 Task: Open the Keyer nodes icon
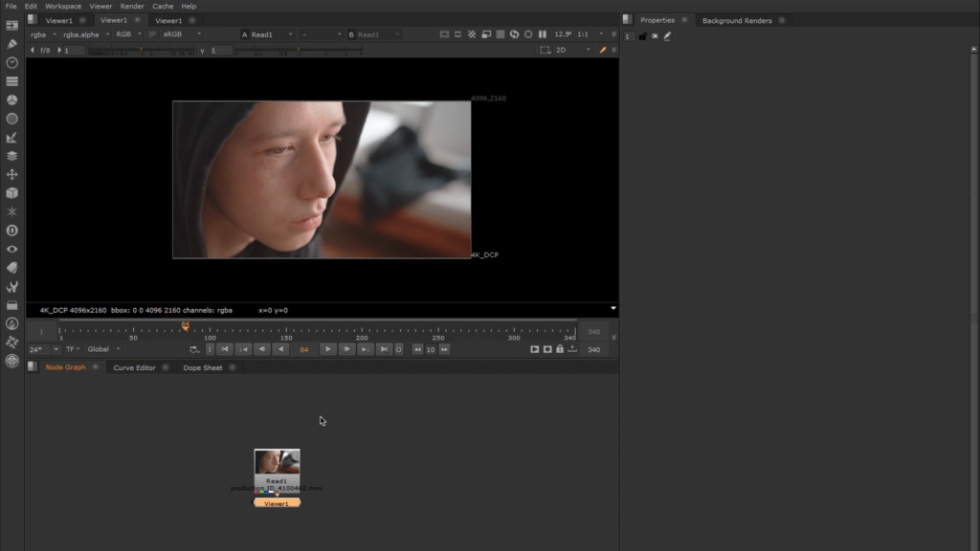coord(11,138)
